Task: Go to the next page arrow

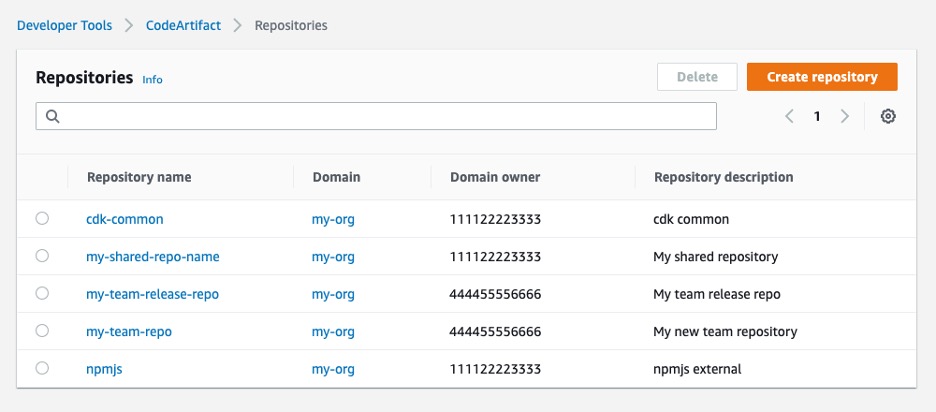Action: (x=845, y=116)
